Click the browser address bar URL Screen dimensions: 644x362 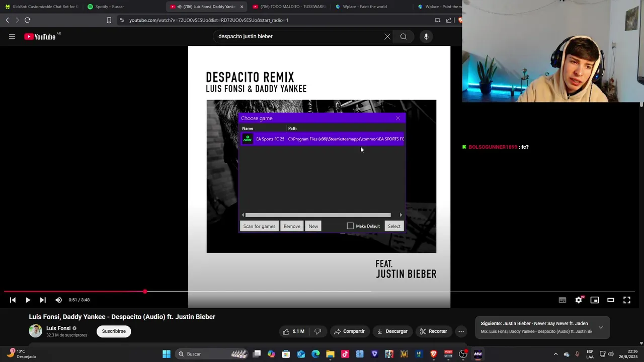click(209, 20)
